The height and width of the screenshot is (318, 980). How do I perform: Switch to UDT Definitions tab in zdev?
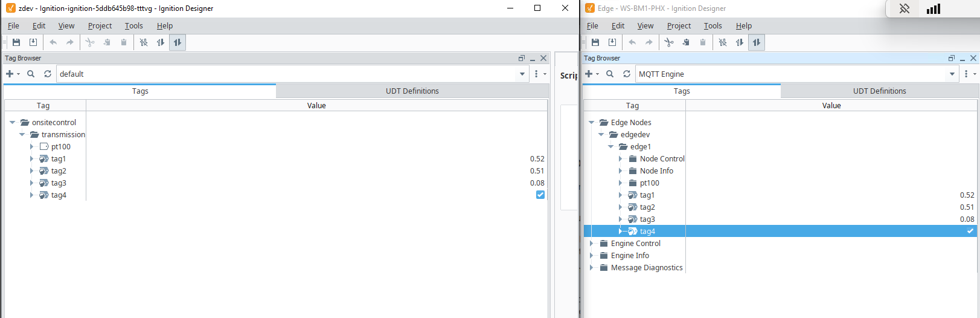pyautogui.click(x=412, y=91)
